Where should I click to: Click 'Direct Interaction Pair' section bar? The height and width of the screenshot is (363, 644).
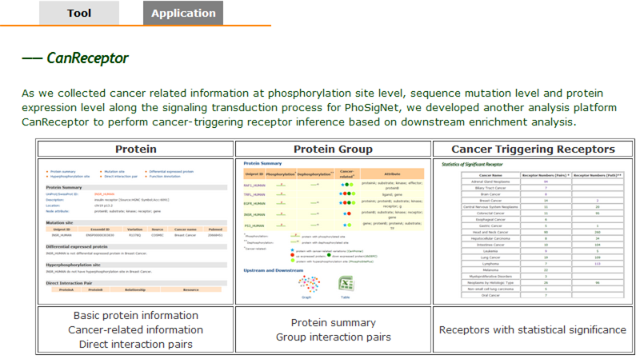pos(136,283)
